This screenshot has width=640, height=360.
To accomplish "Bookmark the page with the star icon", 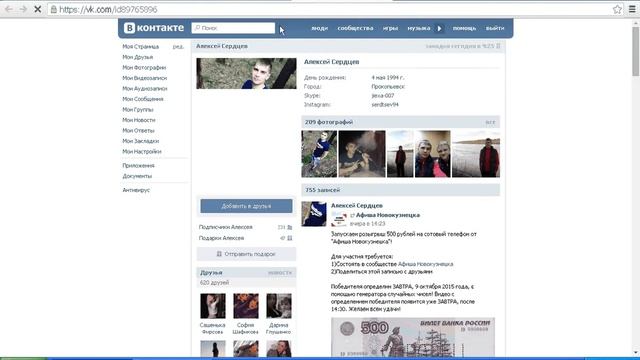I will pos(617,9).
